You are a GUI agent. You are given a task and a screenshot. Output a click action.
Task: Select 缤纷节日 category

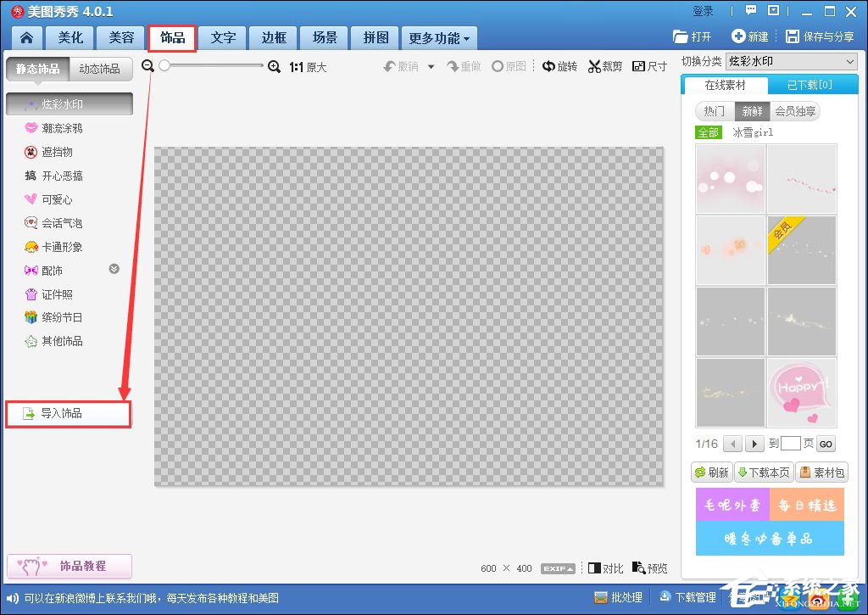[x=54, y=317]
